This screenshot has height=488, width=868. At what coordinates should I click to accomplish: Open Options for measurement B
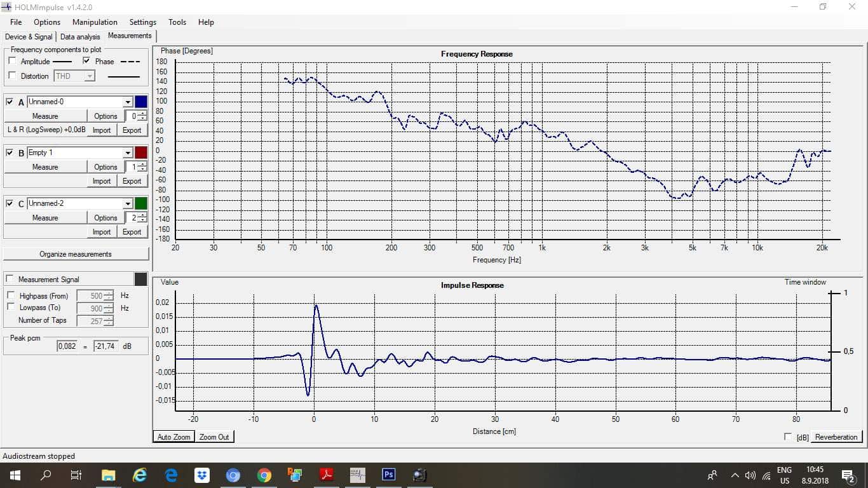click(x=105, y=166)
